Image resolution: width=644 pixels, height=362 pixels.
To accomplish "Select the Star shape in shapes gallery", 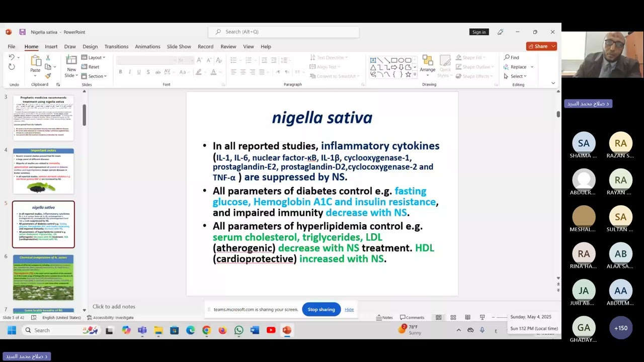I will click(408, 74).
